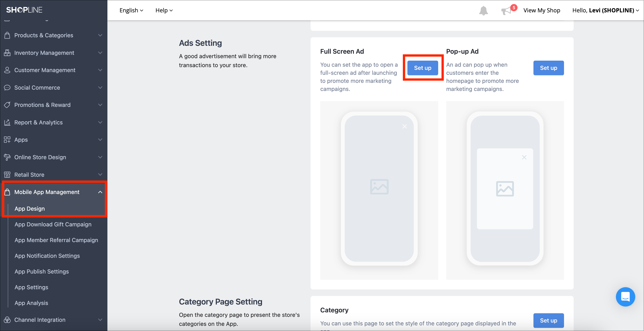
Task: Click the Apps grid icon
Action: click(x=7, y=140)
